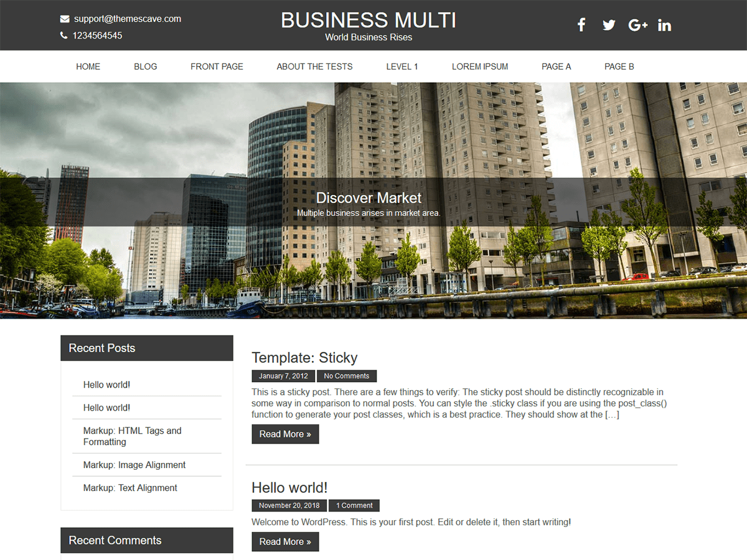Click the Business Multi site title

pos(369,21)
